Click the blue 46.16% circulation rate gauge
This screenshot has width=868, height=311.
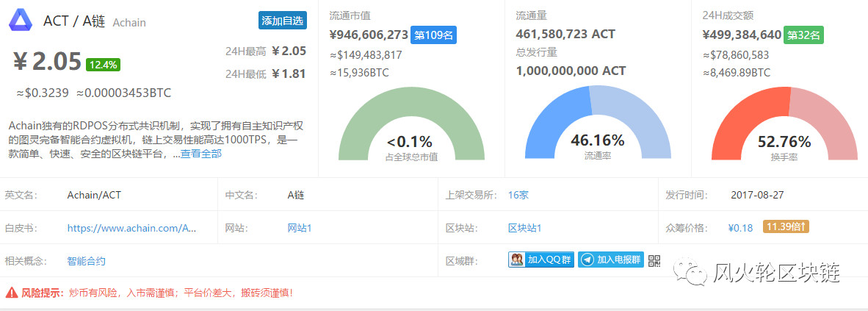click(598, 125)
